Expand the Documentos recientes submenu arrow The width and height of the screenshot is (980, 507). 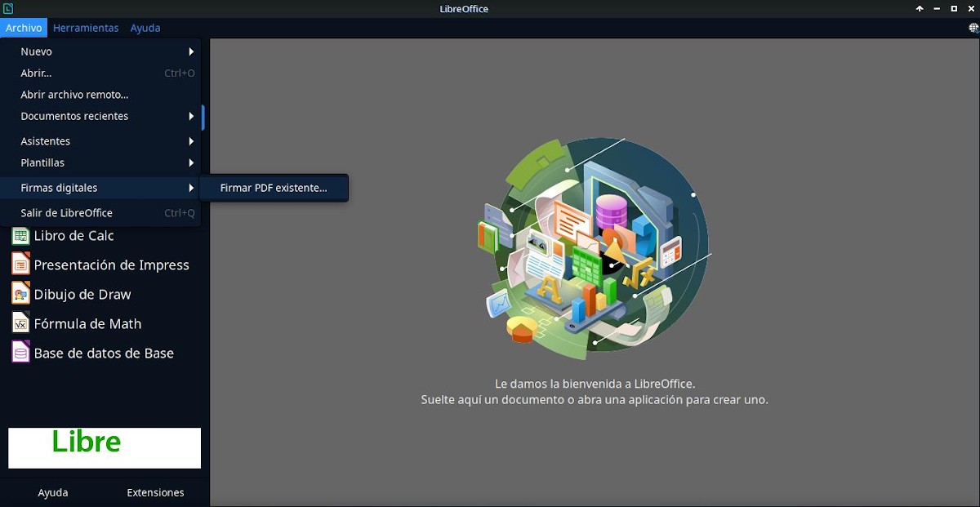(x=191, y=116)
